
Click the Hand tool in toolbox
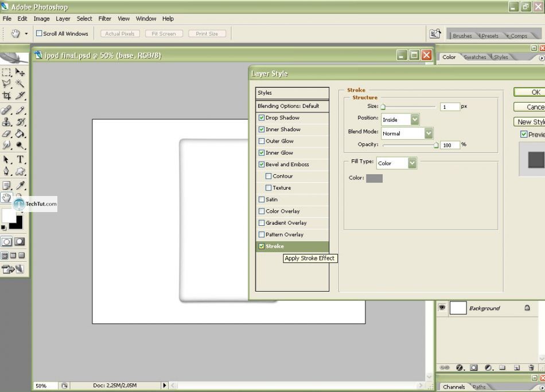(x=7, y=198)
